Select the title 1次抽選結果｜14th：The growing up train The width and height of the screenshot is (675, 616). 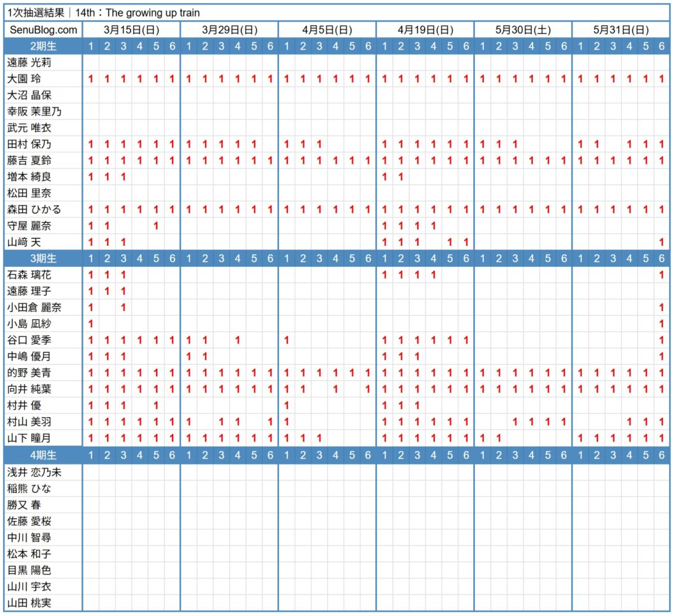click(102, 12)
